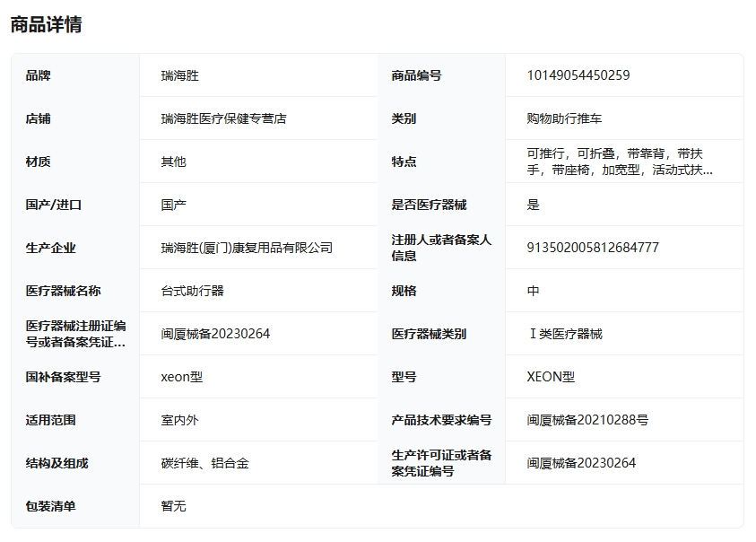Screen dimensions: 756x542
Task: Select the 店铺 label
Action: pyautogui.click(x=38, y=118)
